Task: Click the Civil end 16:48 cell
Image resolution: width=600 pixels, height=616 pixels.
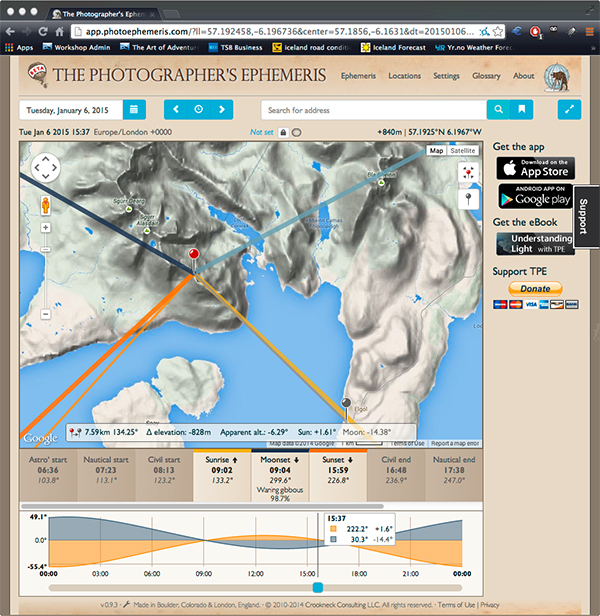Action: pyautogui.click(x=396, y=475)
